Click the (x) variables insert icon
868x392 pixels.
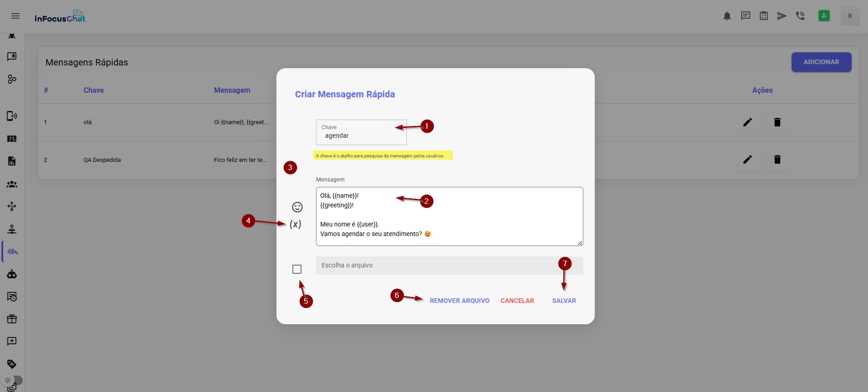pos(296,224)
